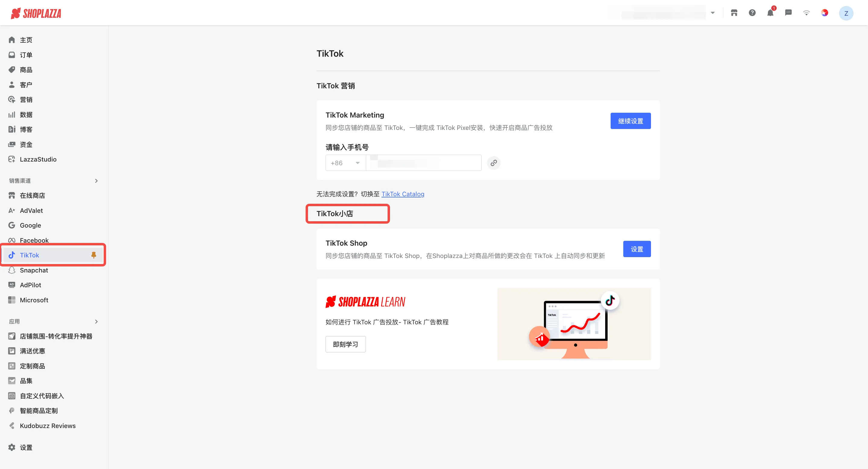Click the 智能商品定制 app icon
This screenshot has width=868, height=469.
12,411
